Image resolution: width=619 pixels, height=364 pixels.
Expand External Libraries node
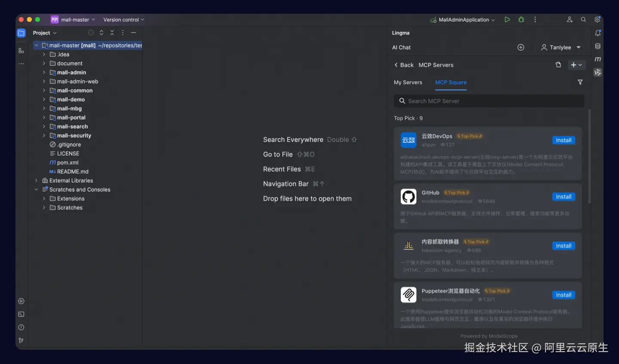point(37,180)
